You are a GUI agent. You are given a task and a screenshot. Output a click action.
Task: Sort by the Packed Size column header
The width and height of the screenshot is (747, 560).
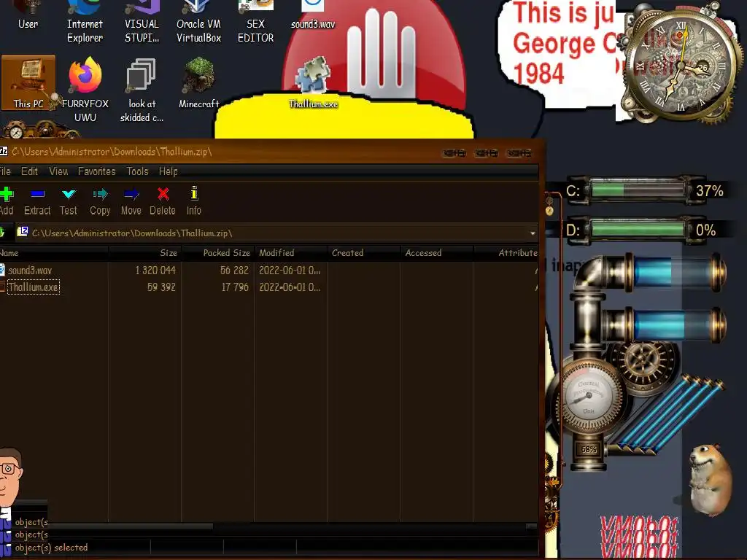pos(218,253)
